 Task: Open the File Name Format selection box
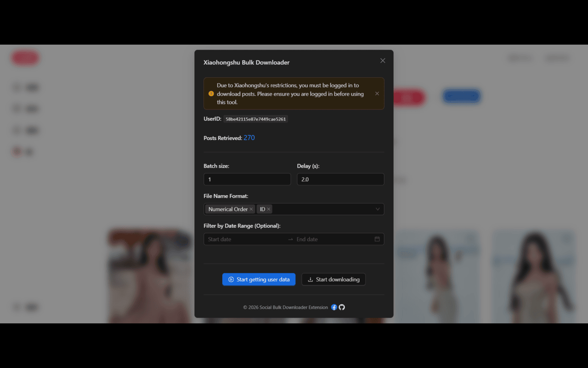pos(322,209)
